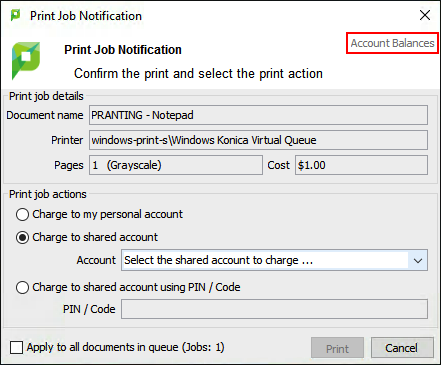Click the Print button
Screen dimensions: 441x365
click(337, 348)
